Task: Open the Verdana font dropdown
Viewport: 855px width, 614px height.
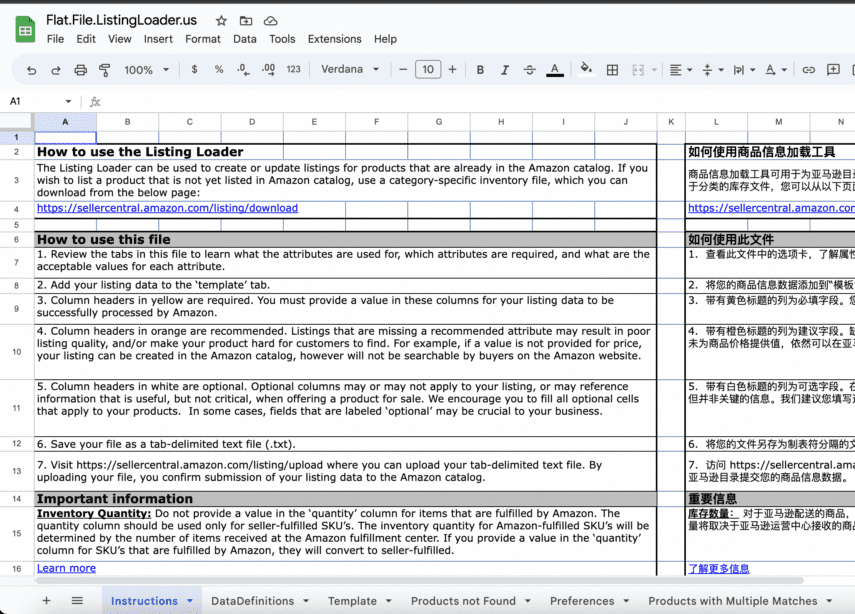Action: tap(350, 70)
